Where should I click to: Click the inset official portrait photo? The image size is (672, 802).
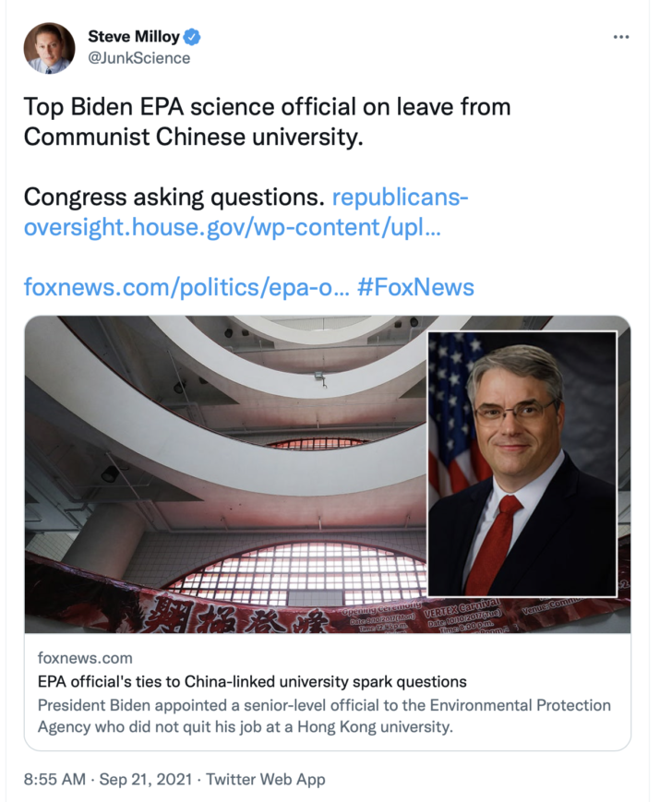[x=522, y=464]
